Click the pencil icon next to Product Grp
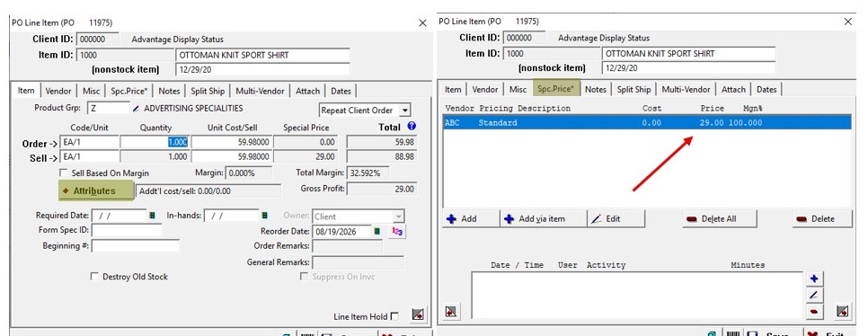This screenshot has height=336, width=868. (x=137, y=109)
